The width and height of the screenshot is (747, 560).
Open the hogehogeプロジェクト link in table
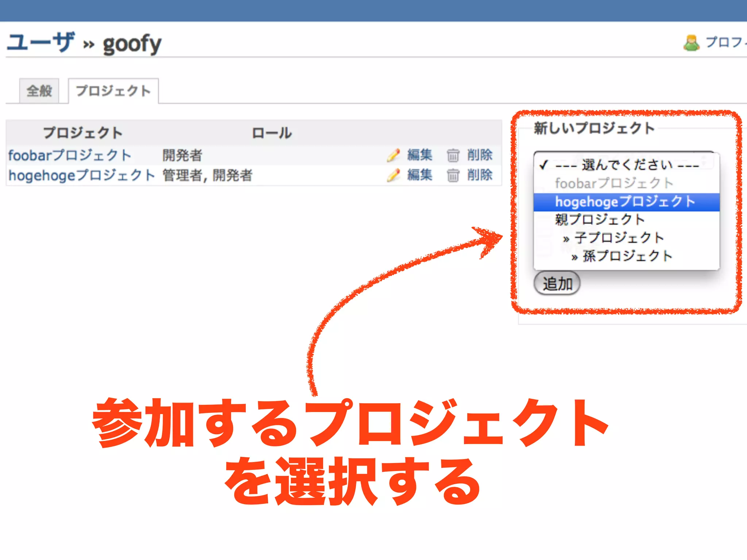pyautogui.click(x=82, y=175)
